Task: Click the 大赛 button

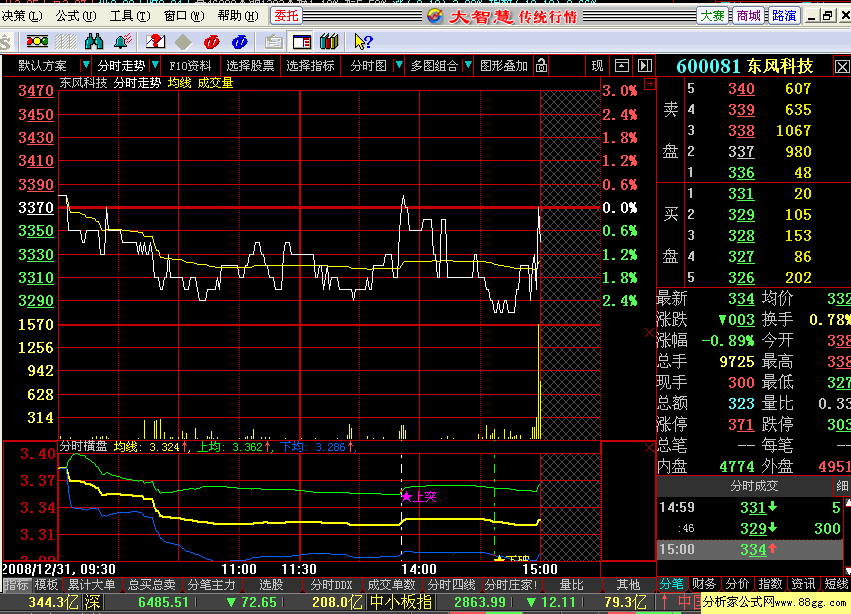Action: [712, 16]
